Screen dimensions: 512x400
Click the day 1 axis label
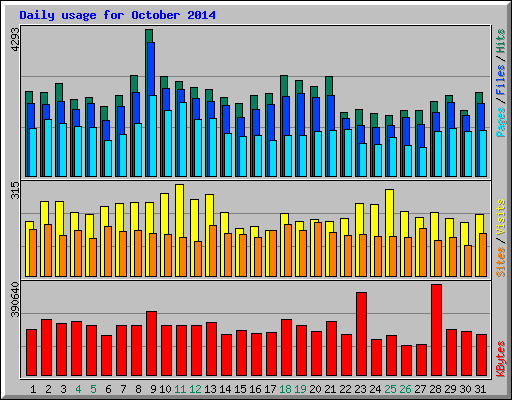[x=33, y=389]
